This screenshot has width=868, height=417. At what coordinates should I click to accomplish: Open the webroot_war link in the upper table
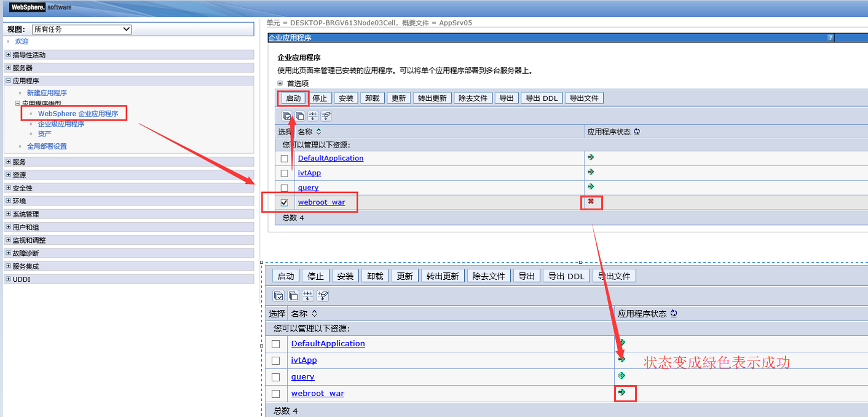pos(322,202)
